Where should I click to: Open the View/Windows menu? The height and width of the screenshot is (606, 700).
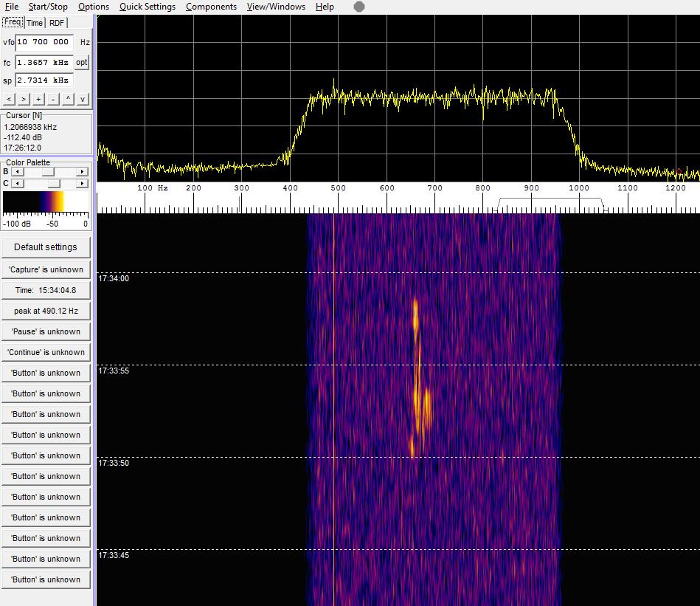pyautogui.click(x=276, y=7)
